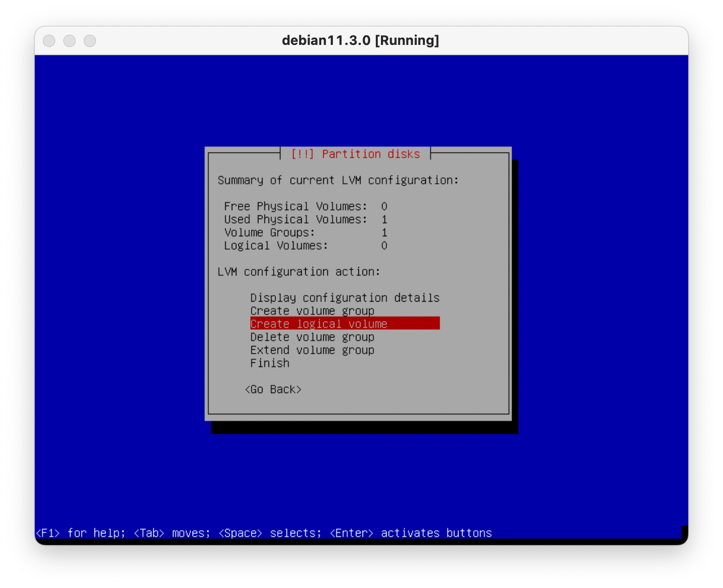Click the Free Physical Volumes summary line
The width and height of the screenshot is (723, 588).
(x=305, y=206)
